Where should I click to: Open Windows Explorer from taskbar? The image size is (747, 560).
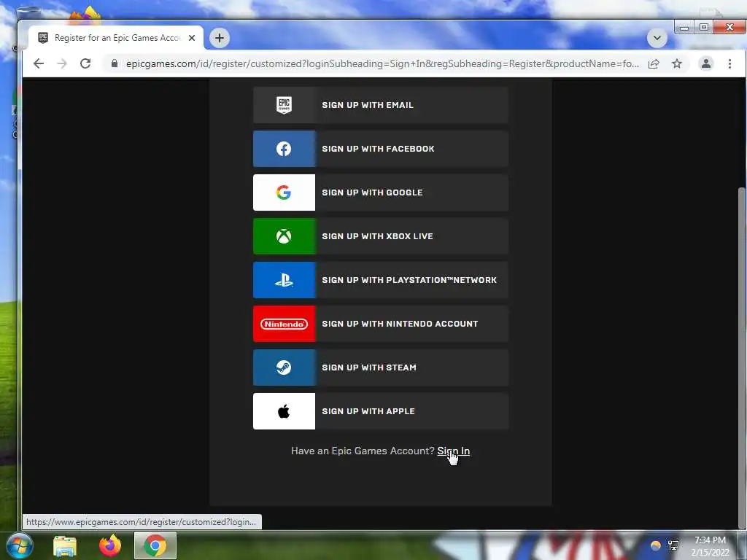65,545
